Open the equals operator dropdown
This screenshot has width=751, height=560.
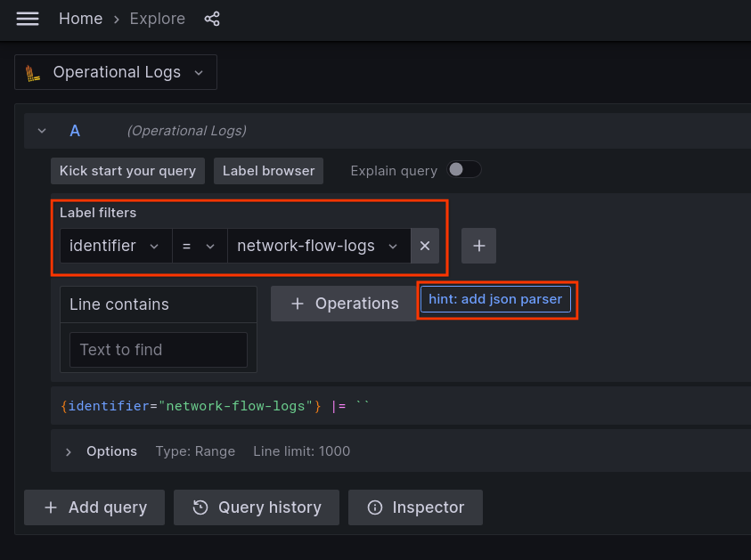click(200, 246)
